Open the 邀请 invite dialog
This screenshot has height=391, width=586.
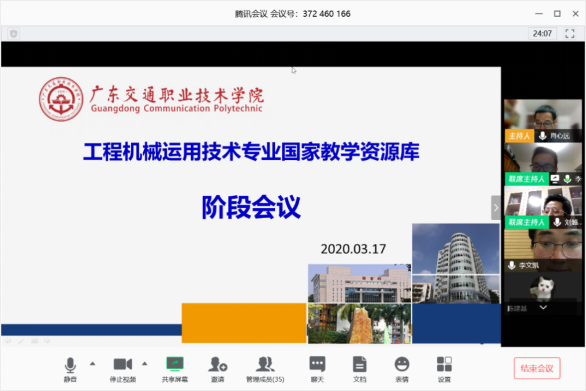pos(218,369)
